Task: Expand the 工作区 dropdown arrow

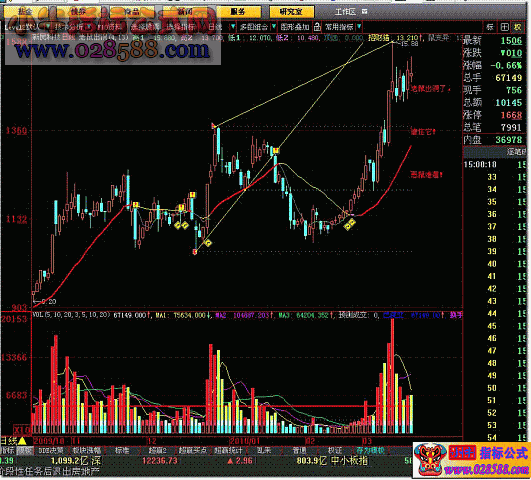Action: (364, 12)
